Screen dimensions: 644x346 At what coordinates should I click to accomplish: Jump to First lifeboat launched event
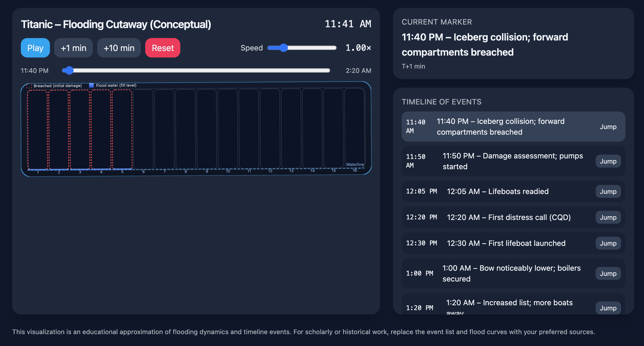coord(608,243)
